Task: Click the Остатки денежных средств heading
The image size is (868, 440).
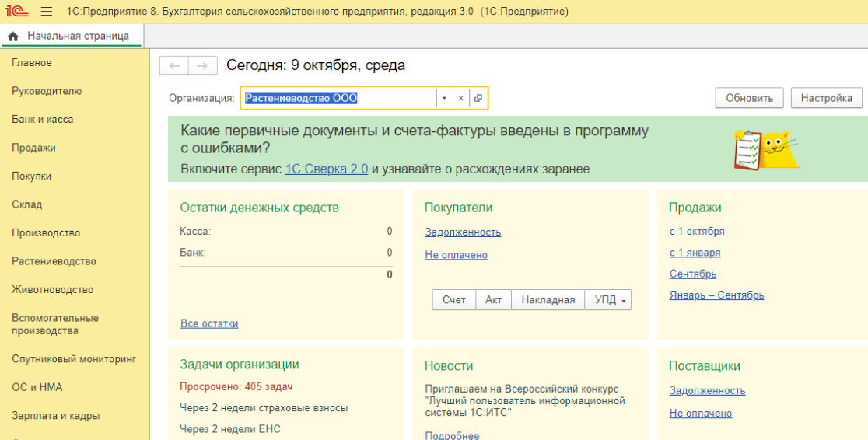Action: coord(259,208)
